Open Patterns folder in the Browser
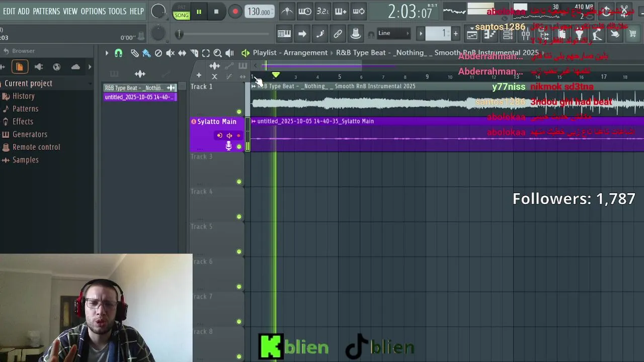This screenshot has height=362, width=644. 25,109
